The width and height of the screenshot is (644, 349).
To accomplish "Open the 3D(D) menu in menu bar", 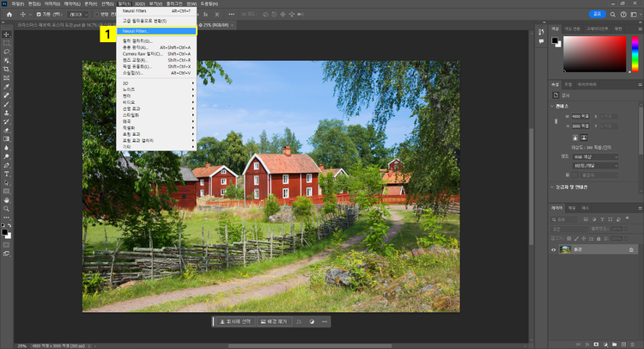I will (x=140, y=3).
